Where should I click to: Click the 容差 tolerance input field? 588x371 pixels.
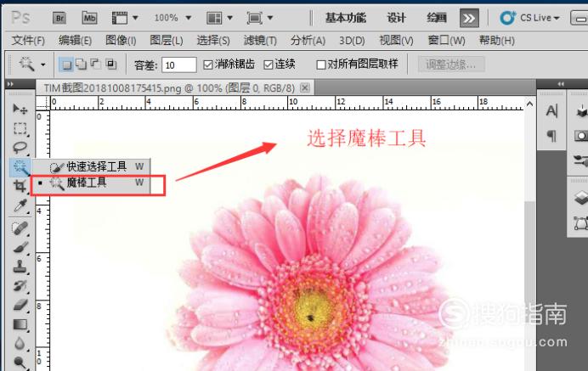179,65
